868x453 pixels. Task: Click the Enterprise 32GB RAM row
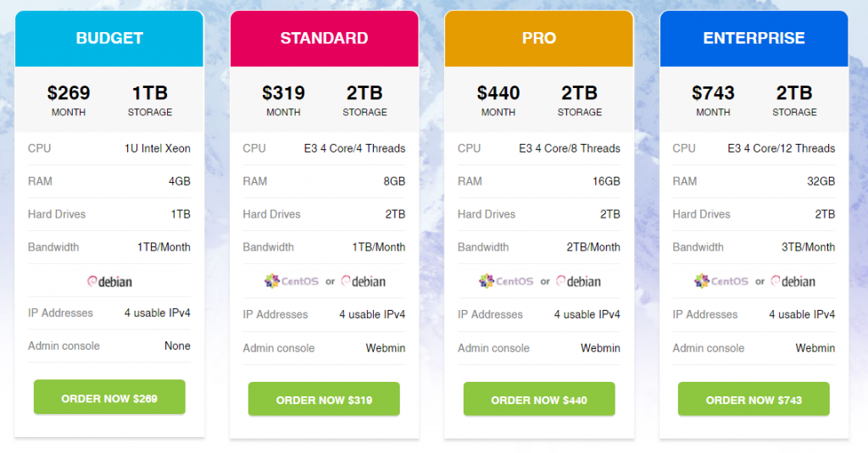[x=754, y=181]
